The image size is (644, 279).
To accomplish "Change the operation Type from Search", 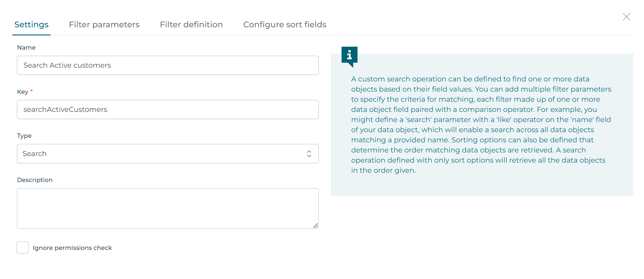I will click(x=167, y=153).
